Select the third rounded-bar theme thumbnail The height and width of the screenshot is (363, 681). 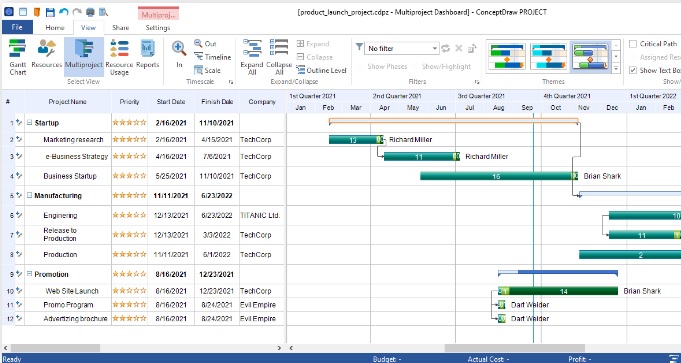[x=591, y=56]
